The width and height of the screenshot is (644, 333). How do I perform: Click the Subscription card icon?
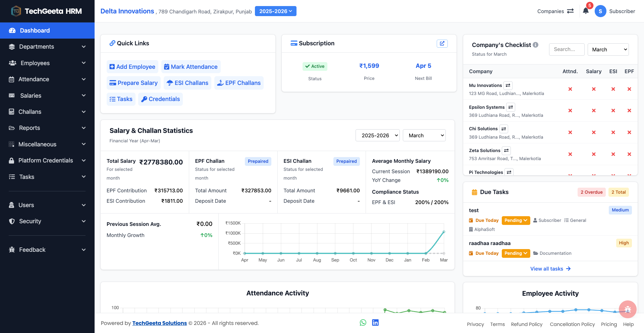(x=294, y=43)
